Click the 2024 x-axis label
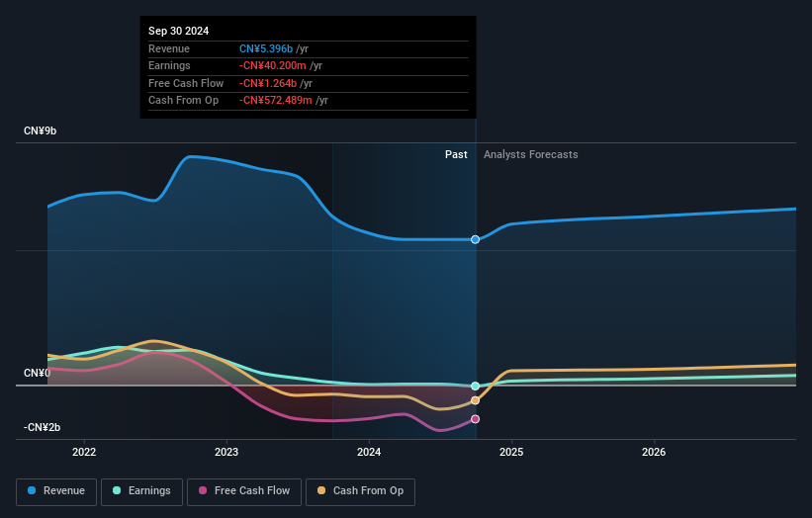The height and width of the screenshot is (518, 812). point(369,452)
